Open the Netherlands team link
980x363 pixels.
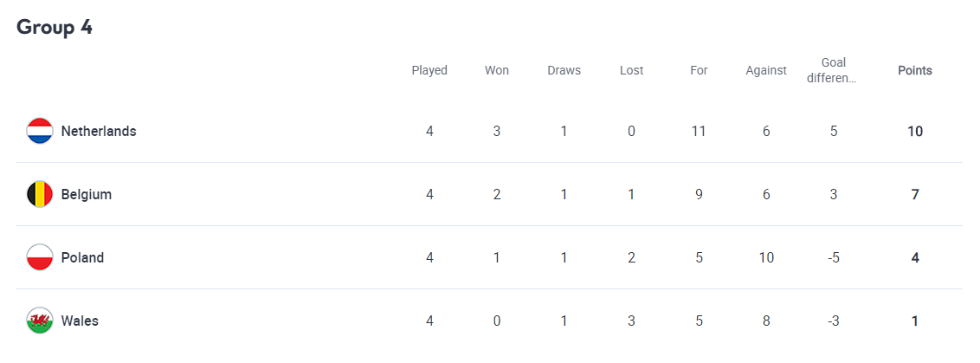(x=99, y=132)
